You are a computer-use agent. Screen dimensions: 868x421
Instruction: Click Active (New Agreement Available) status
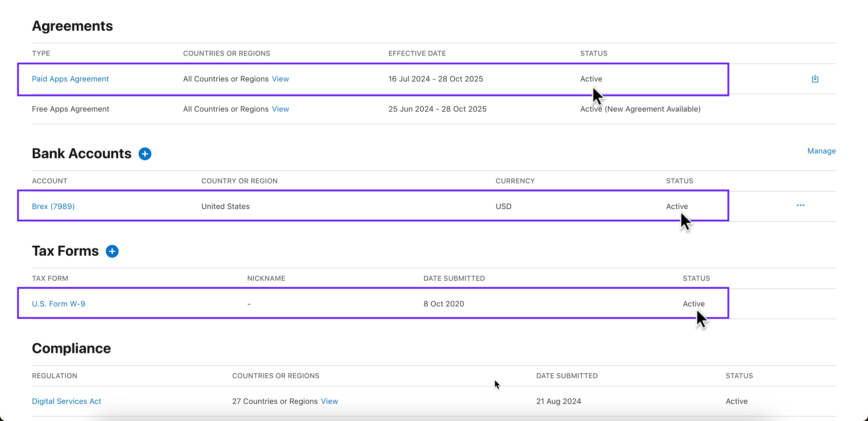640,109
